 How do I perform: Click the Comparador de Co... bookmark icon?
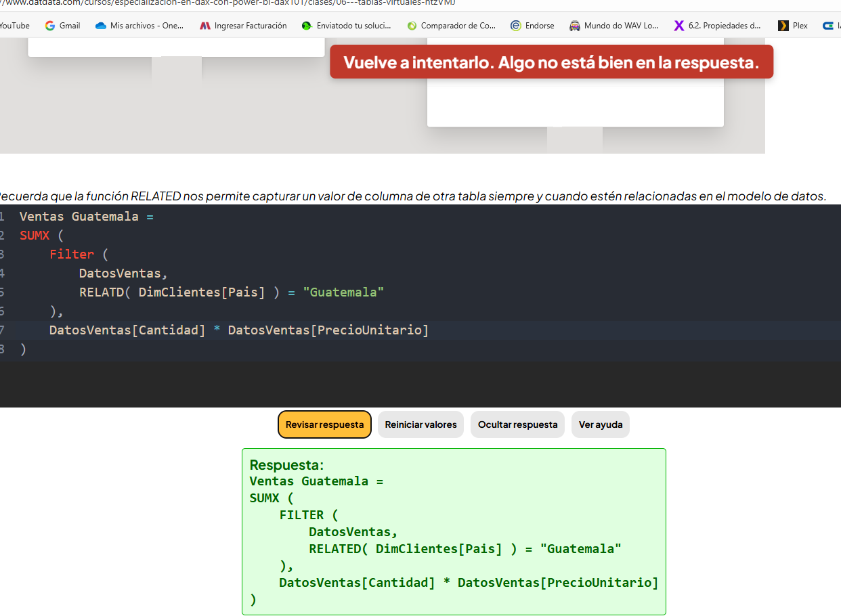click(412, 26)
